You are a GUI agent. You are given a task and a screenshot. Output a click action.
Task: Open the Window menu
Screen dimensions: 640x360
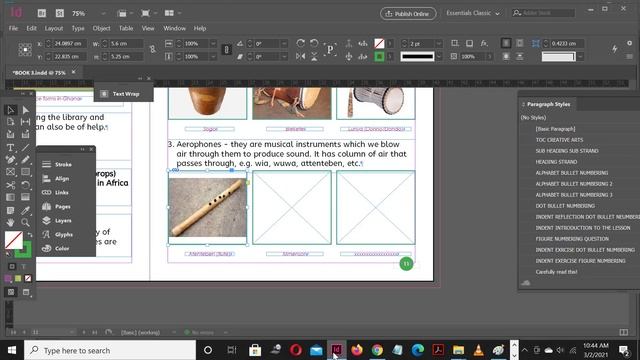(x=174, y=28)
